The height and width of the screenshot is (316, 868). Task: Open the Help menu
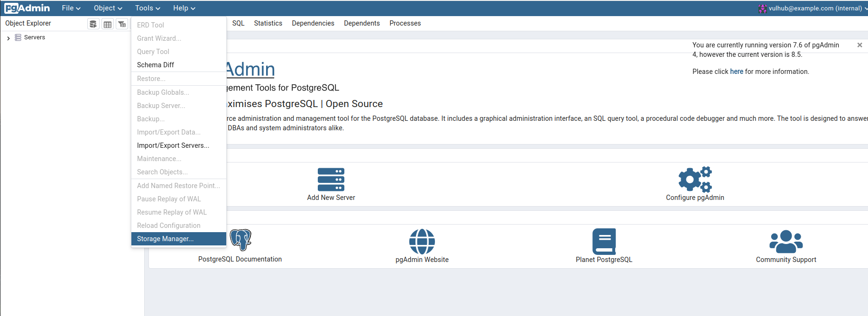[x=184, y=8]
